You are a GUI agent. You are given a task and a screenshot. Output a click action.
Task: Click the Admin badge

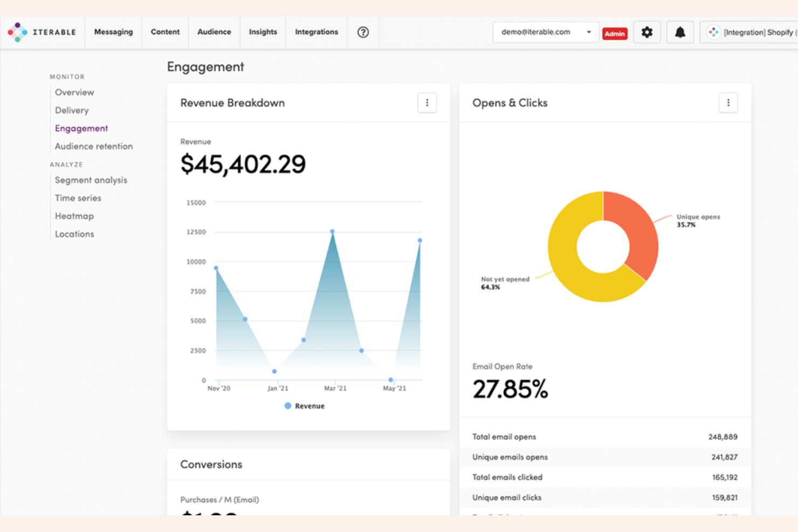[x=615, y=33]
